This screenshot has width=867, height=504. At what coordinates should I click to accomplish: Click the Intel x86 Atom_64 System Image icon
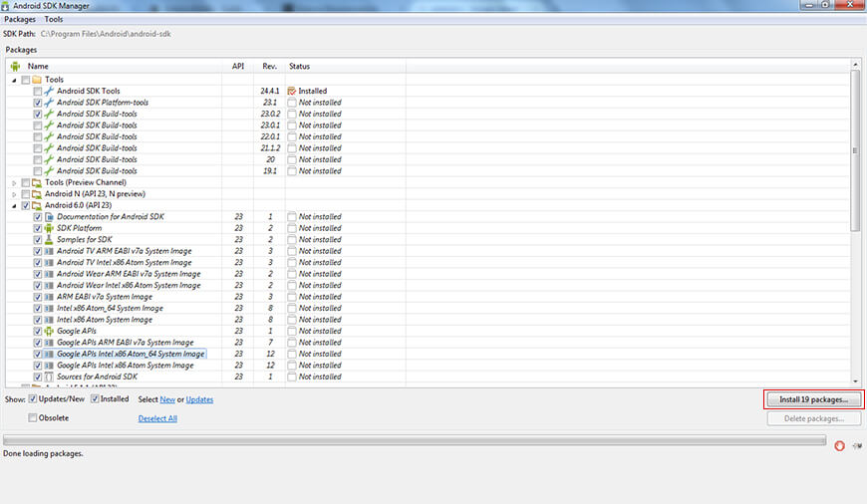point(49,309)
